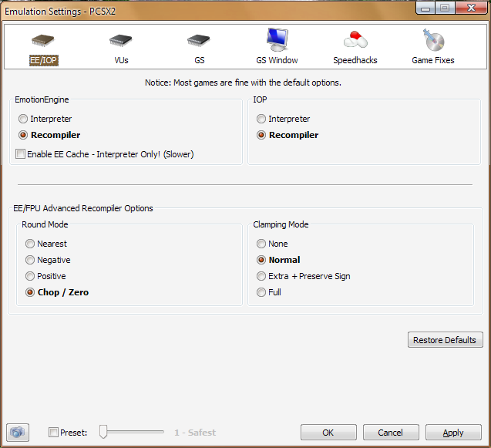Open the Speedhacks pills icon
Screen dimensions: 491x448
[x=355, y=39]
